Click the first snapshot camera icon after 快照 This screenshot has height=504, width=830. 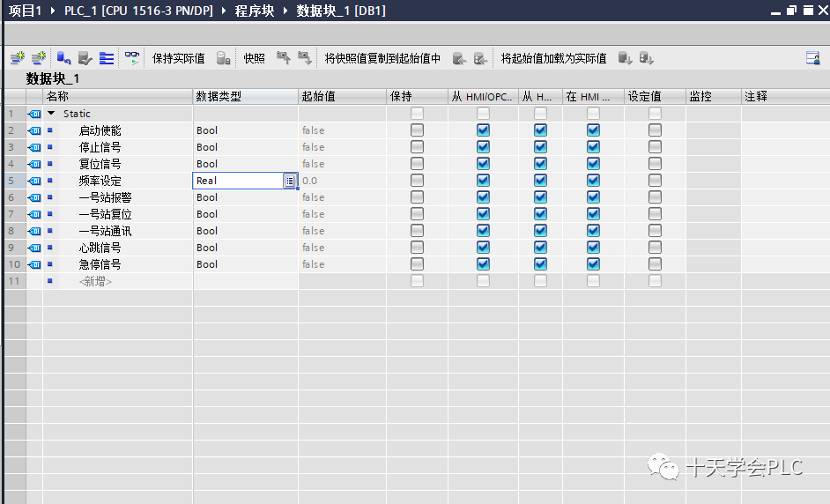point(284,58)
